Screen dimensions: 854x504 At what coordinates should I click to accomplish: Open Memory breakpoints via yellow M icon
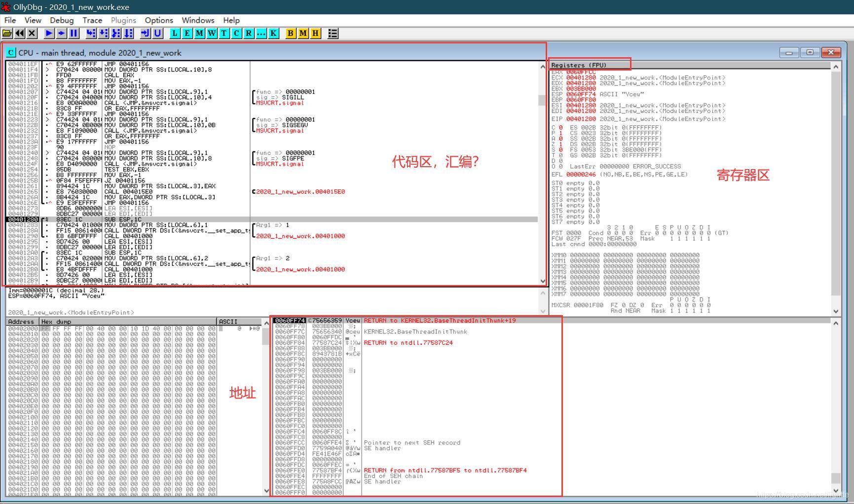(303, 33)
